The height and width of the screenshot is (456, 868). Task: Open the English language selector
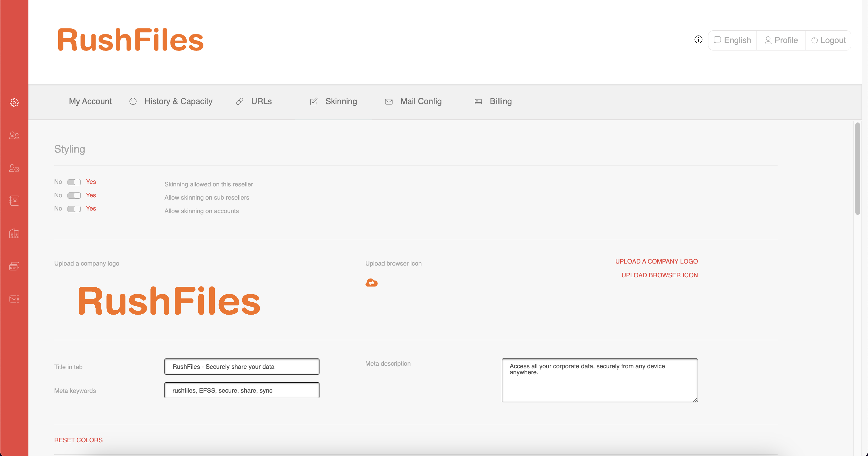tap(733, 40)
